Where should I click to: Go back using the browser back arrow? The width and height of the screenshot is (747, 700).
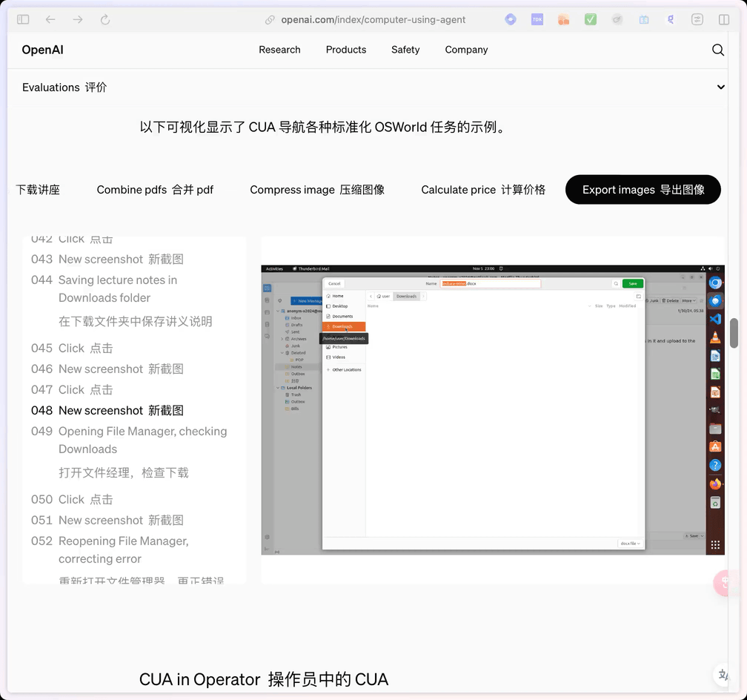click(50, 20)
